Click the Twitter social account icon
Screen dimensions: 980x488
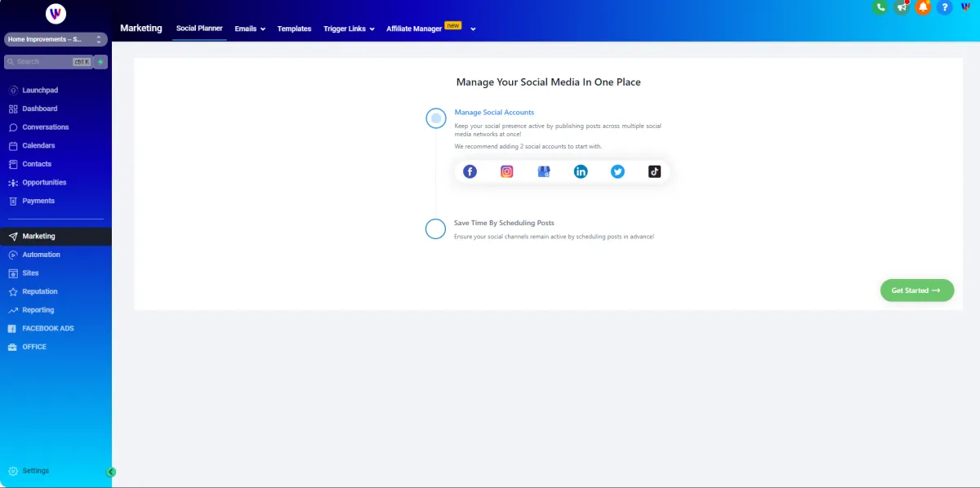pos(617,171)
